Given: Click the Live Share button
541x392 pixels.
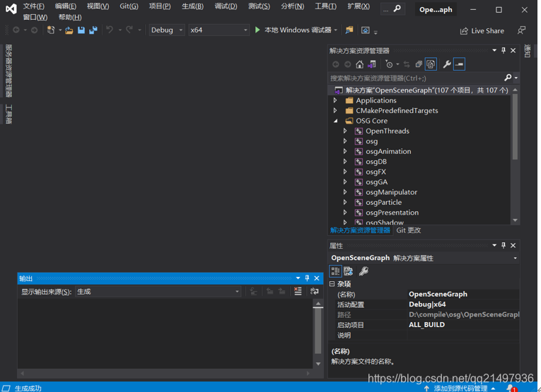Looking at the screenshot, I should coord(482,31).
